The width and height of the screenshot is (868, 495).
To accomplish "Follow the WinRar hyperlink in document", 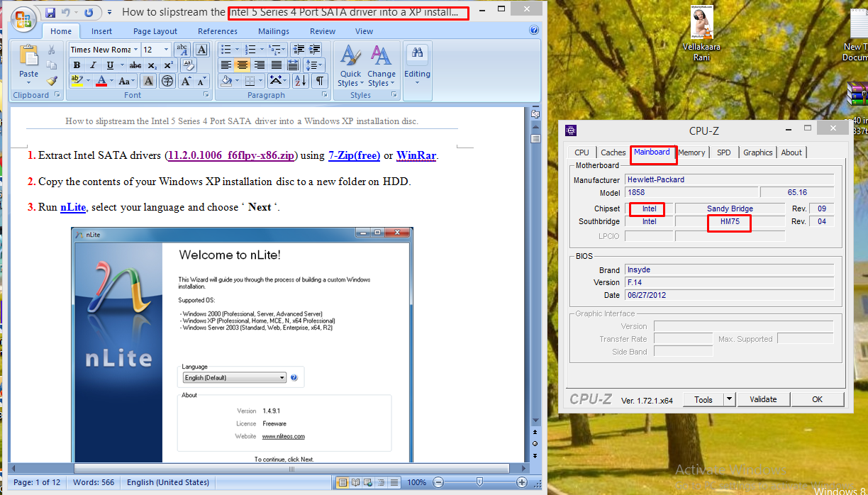I will (416, 155).
